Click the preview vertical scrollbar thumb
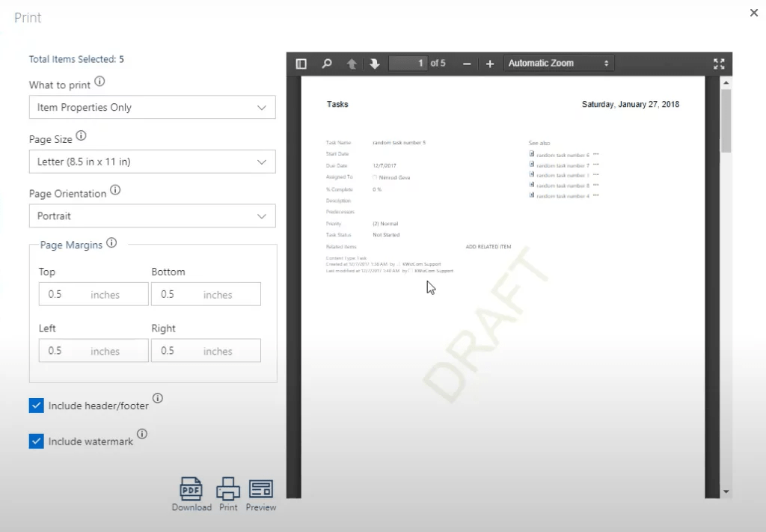766x532 pixels. pyautogui.click(x=726, y=121)
